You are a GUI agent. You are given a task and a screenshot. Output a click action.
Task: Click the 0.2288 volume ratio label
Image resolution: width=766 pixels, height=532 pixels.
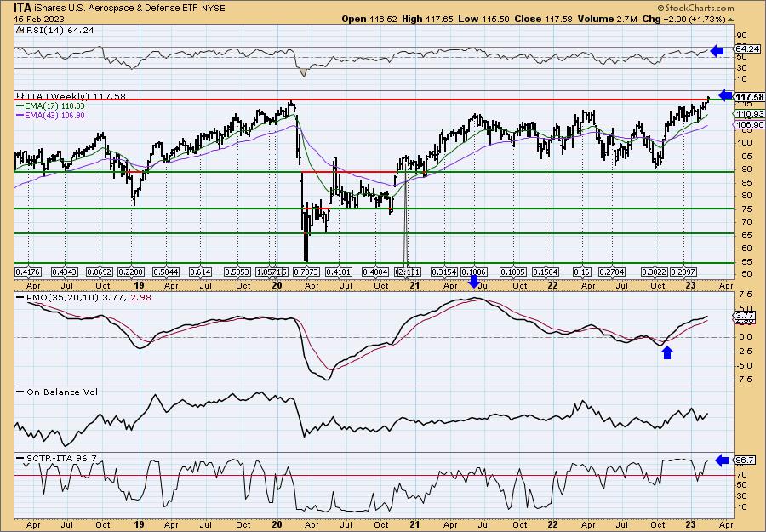[131, 272]
